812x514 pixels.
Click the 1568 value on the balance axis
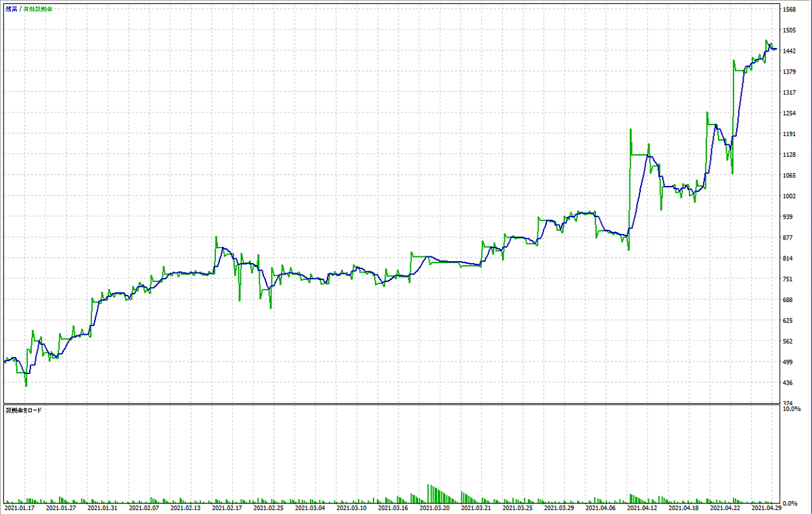click(790, 9)
